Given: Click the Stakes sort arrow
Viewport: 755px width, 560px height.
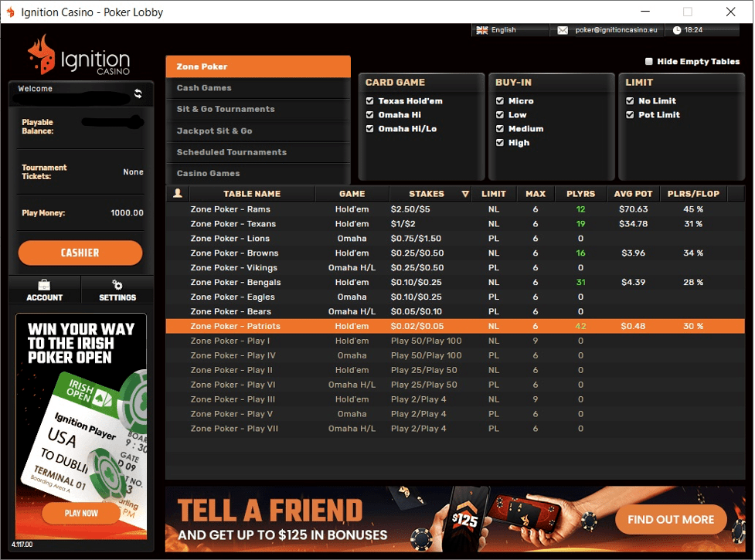Looking at the screenshot, I should click(465, 194).
